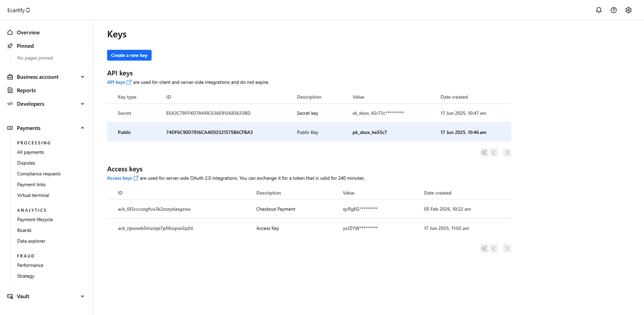Viewport: 644px width, 315px height.
Task: Open the Ecartify account switcher
Action: [x=19, y=10]
